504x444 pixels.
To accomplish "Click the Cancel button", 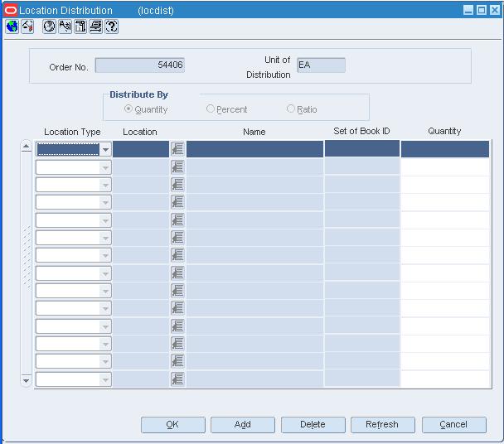I will 454,425.
